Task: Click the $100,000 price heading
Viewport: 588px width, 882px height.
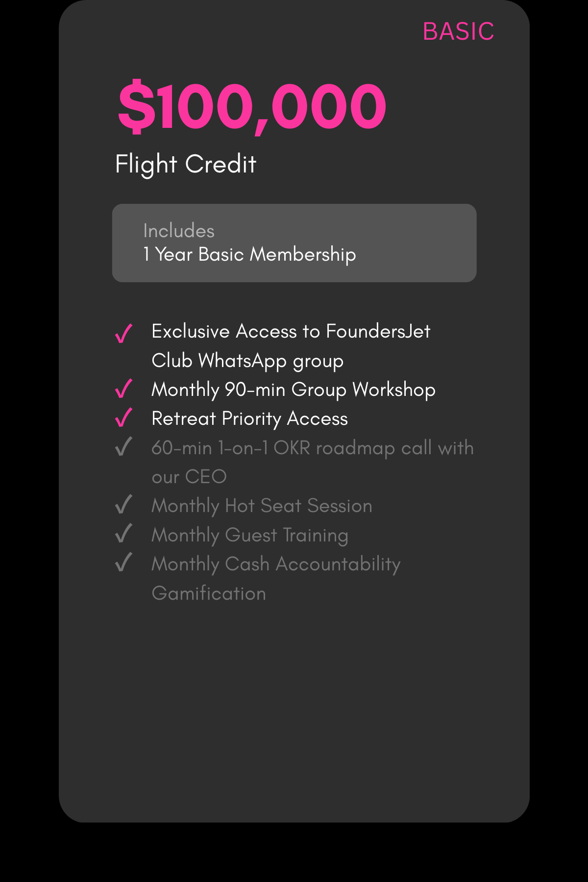Action: coord(252,106)
